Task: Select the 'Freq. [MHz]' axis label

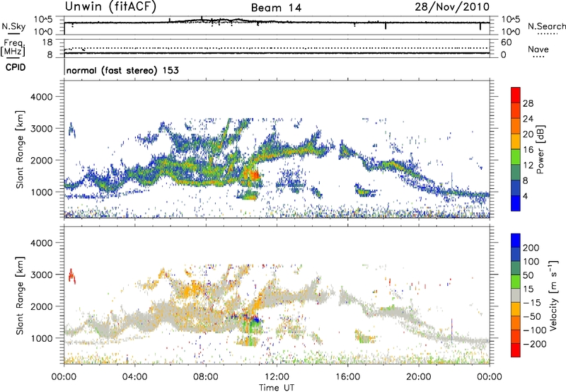Action: [x=13, y=47]
